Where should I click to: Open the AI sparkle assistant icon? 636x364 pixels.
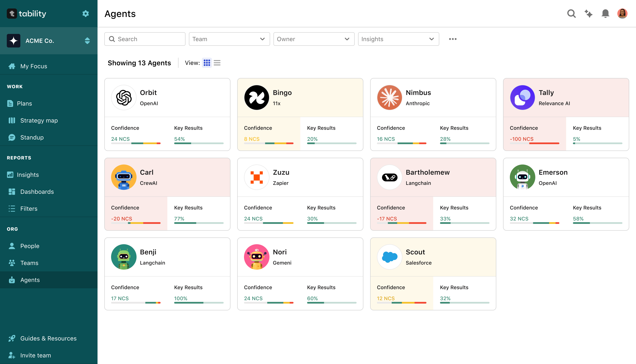point(588,14)
